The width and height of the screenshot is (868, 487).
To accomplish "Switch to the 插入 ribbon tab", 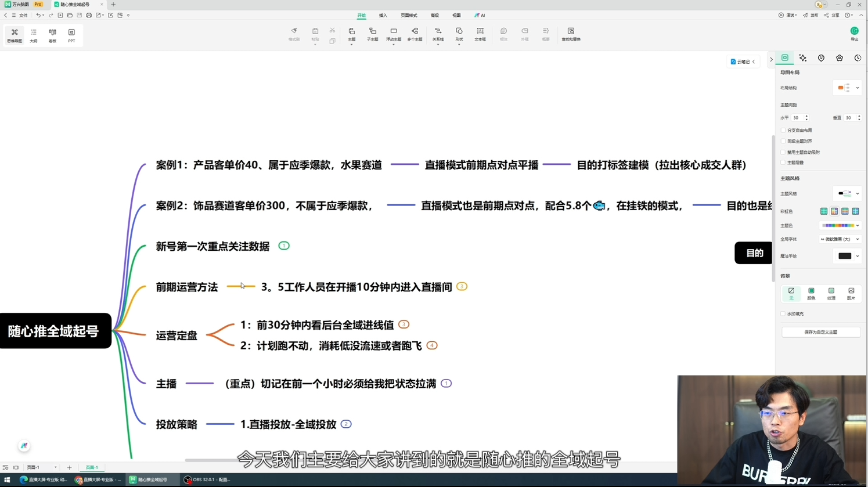I will [x=383, y=16].
